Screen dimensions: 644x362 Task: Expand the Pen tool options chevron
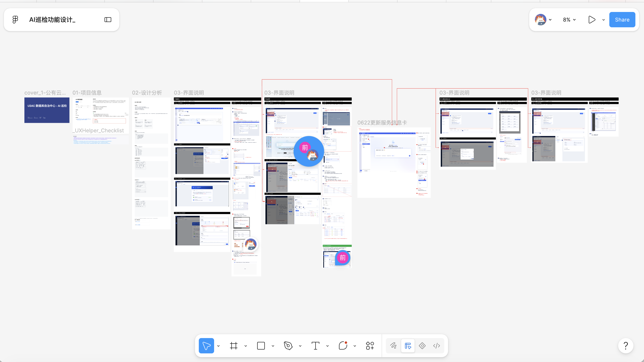coord(300,346)
